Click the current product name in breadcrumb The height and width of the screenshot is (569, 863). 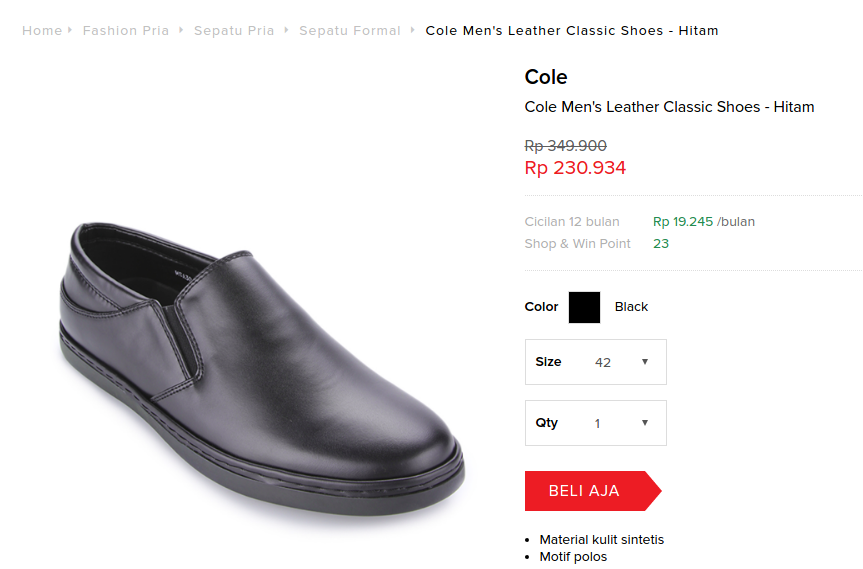[572, 30]
